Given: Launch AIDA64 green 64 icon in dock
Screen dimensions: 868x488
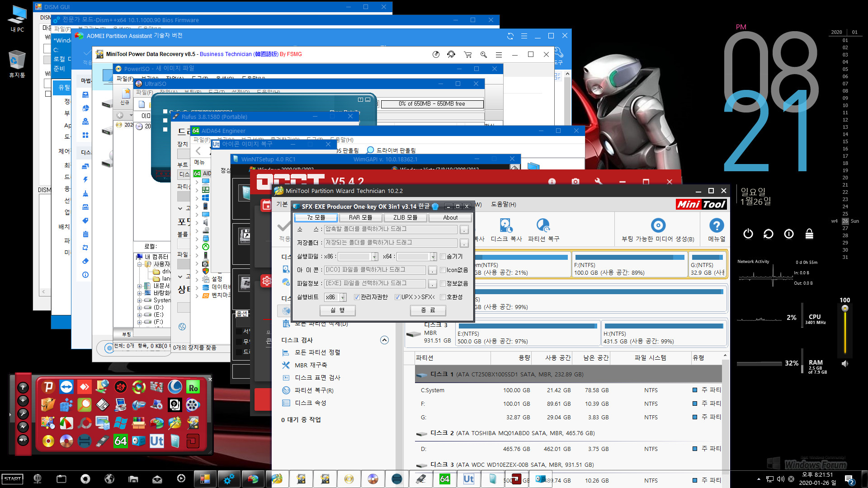Looking at the screenshot, I should 121,441.
